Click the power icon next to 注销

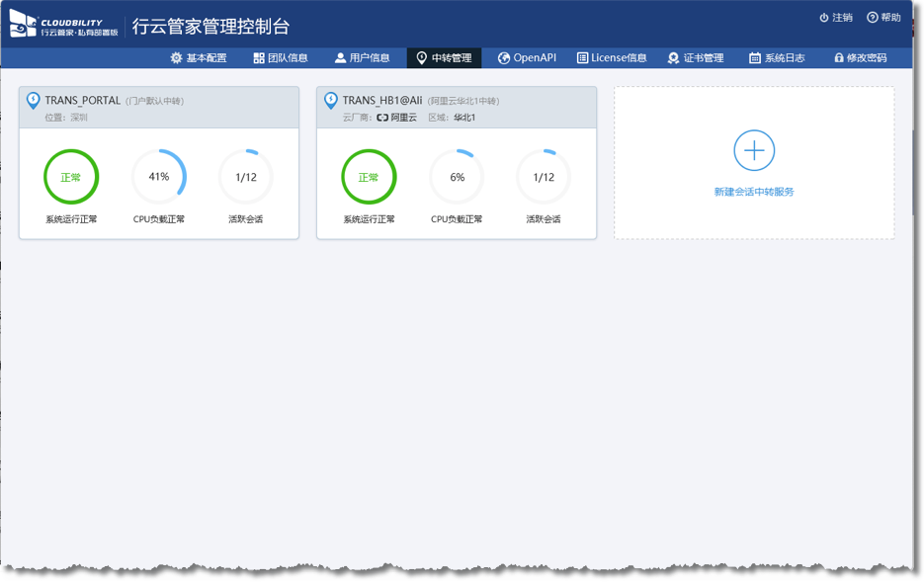(x=824, y=18)
